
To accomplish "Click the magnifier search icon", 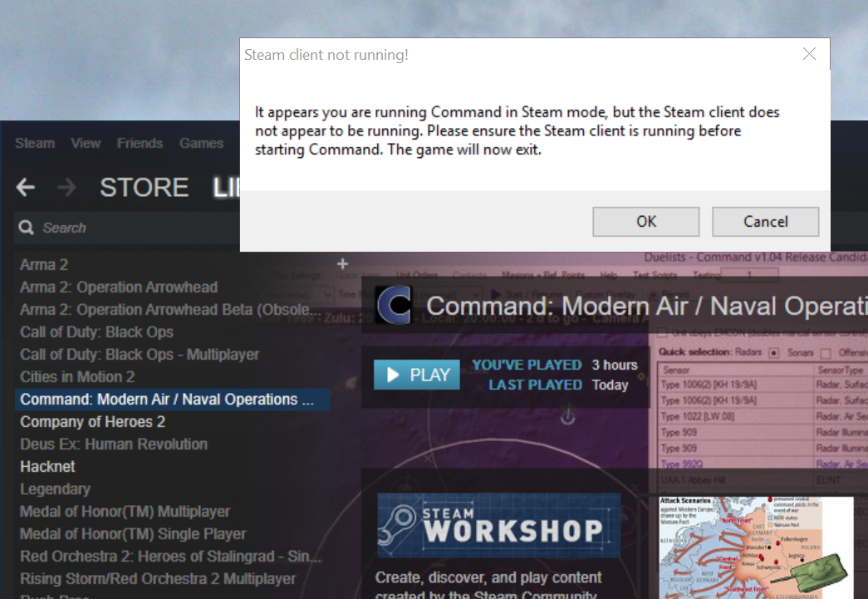I will pyautogui.click(x=26, y=228).
